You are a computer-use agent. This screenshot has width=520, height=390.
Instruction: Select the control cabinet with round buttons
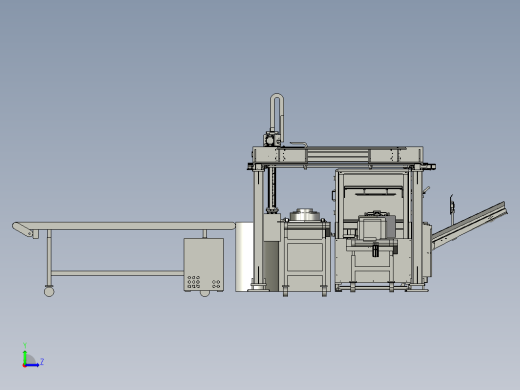[x=204, y=265]
